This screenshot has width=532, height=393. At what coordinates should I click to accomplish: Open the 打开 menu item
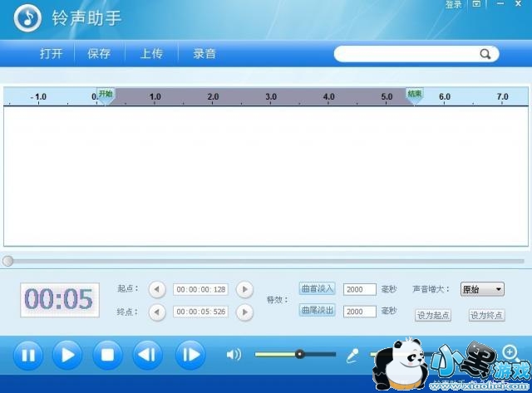pos(52,53)
